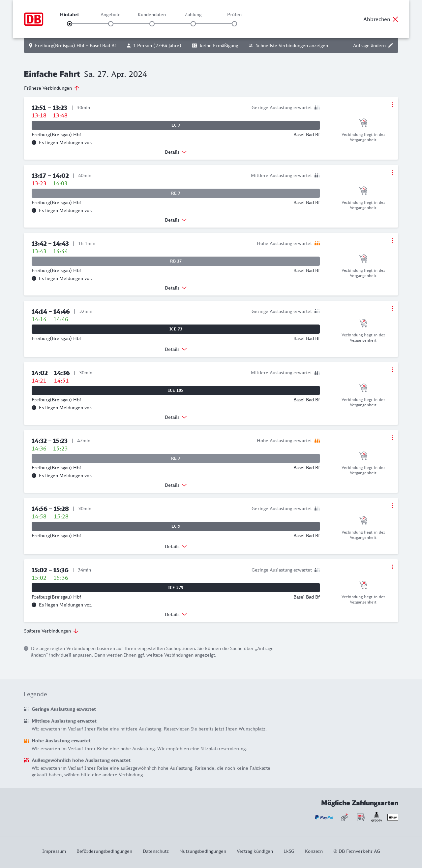This screenshot has height=868, width=422.
Task: Click occupancy icon on RB 27 connection
Action: point(317,244)
